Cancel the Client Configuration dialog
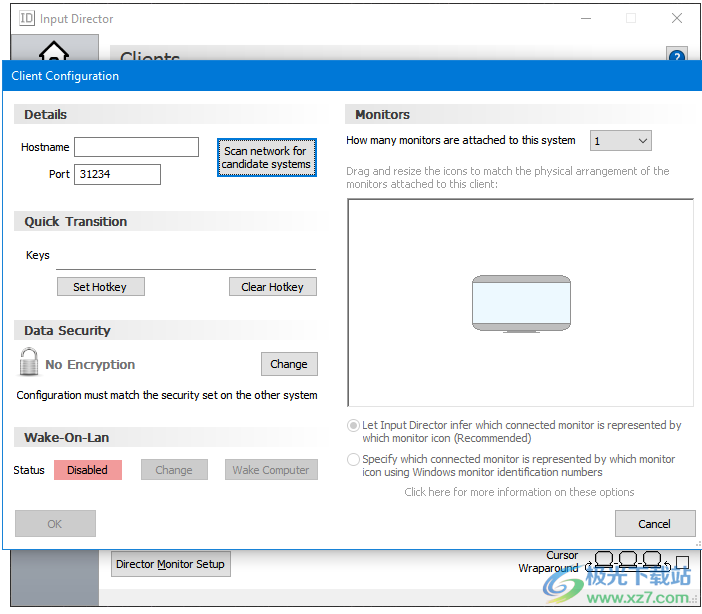 click(655, 524)
